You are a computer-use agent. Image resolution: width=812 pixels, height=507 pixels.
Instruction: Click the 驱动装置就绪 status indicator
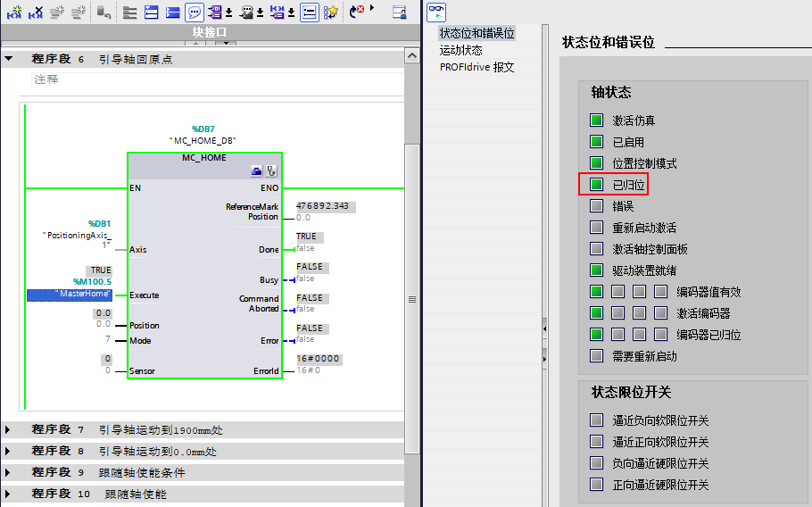point(597,270)
